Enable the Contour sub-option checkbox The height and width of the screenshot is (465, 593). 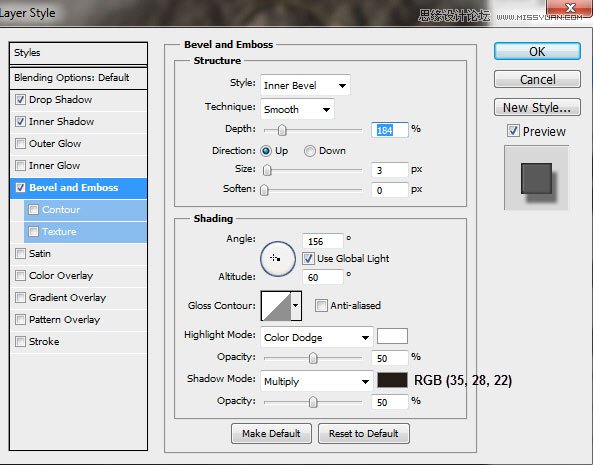[33, 209]
